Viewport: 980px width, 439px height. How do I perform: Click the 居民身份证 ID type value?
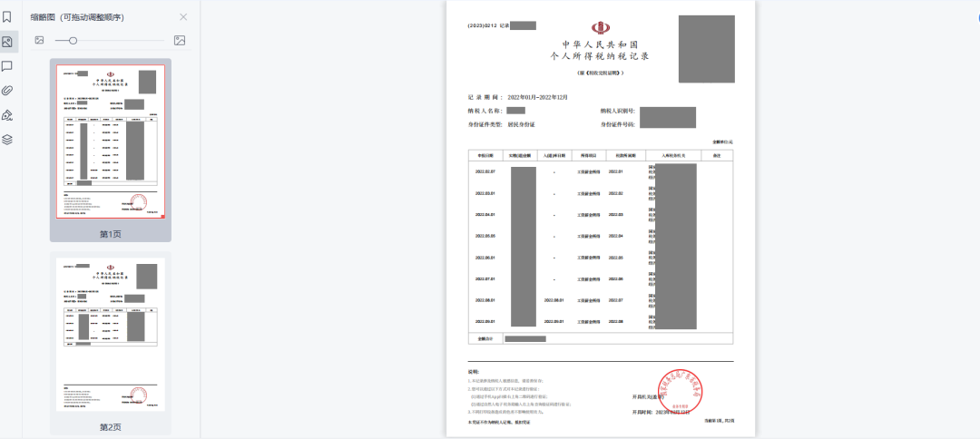521,125
